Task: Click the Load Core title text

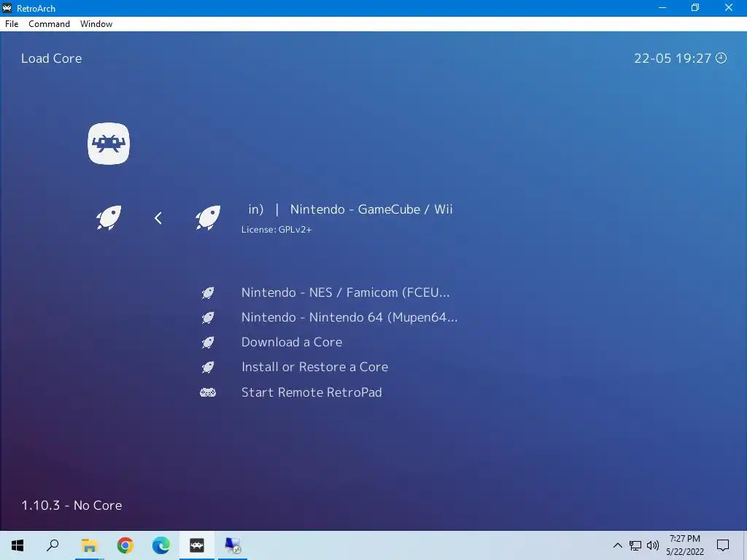Action: pos(52,58)
